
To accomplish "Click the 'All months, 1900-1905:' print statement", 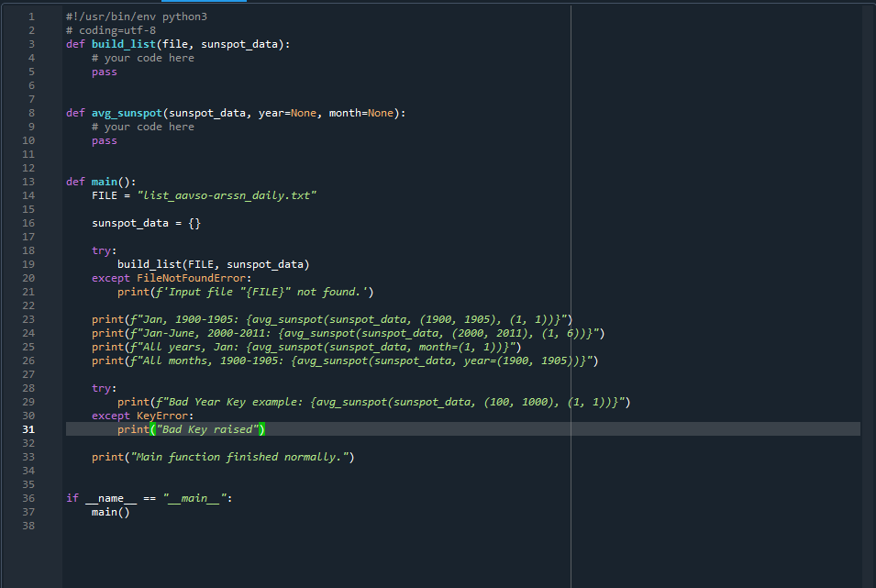I will pos(345,361).
